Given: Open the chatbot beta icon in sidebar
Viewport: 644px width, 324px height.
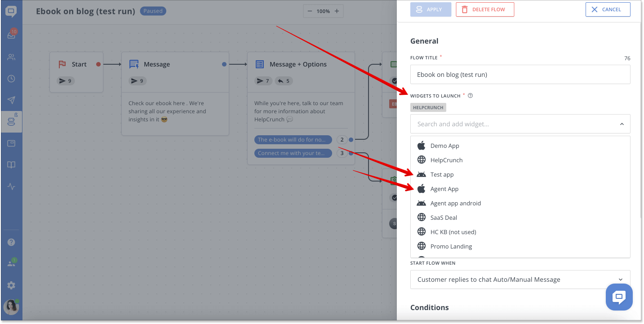Looking at the screenshot, I should pyautogui.click(x=12, y=122).
